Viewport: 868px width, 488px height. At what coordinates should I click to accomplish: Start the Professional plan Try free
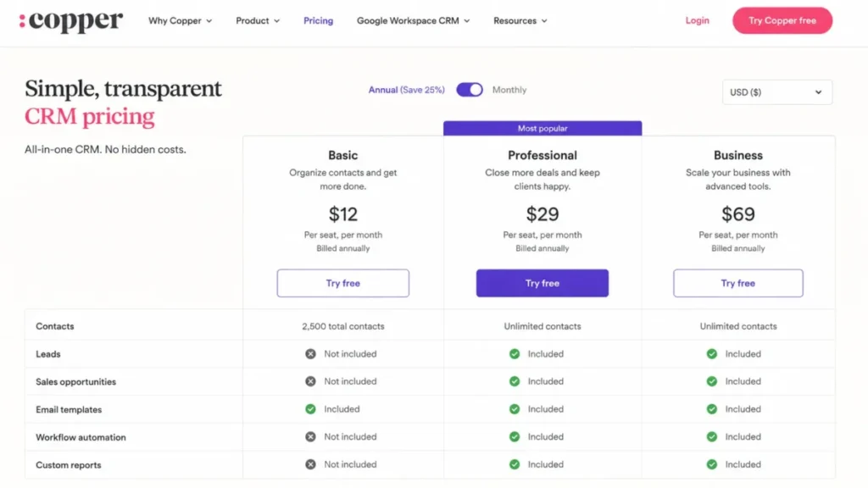(x=542, y=283)
